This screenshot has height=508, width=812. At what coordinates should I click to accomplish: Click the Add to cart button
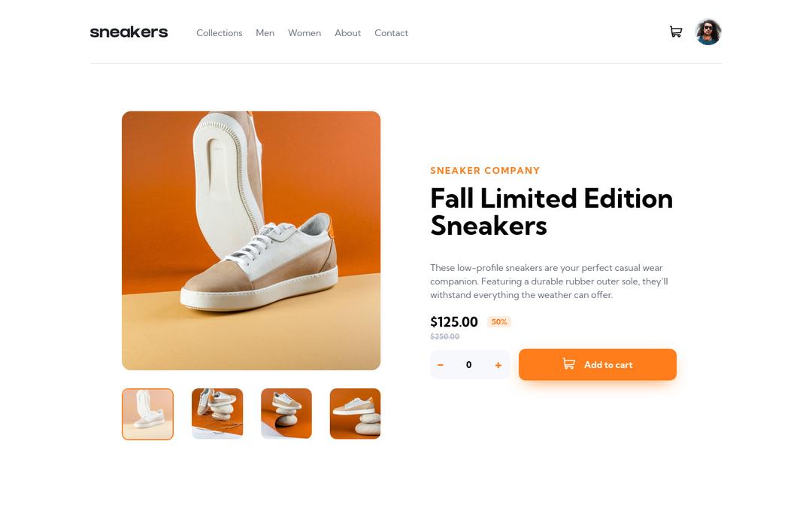tap(598, 364)
